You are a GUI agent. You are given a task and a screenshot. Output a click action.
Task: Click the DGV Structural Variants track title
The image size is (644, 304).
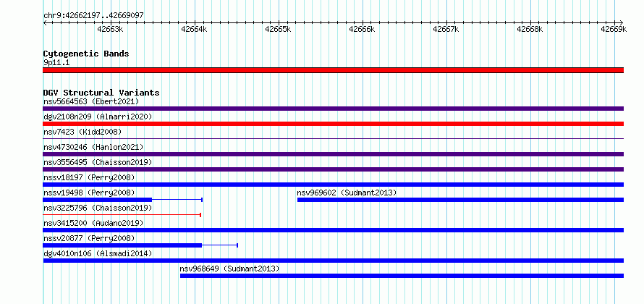click(101, 93)
